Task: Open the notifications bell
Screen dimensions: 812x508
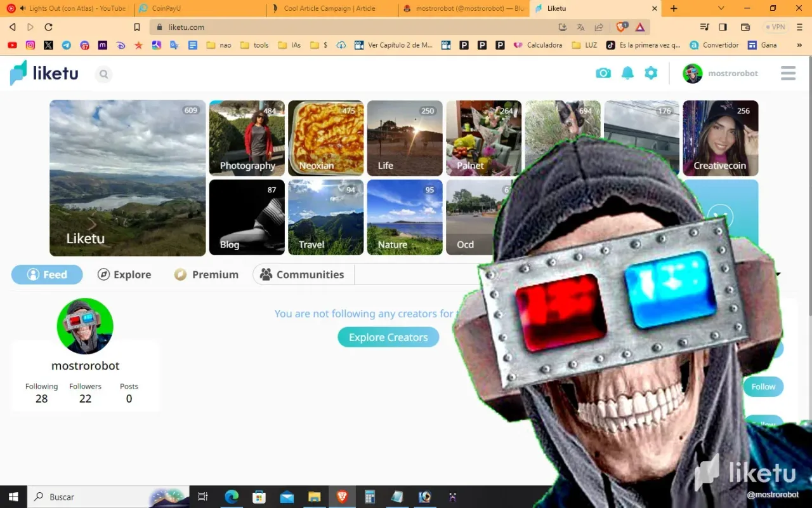Action: [x=627, y=73]
